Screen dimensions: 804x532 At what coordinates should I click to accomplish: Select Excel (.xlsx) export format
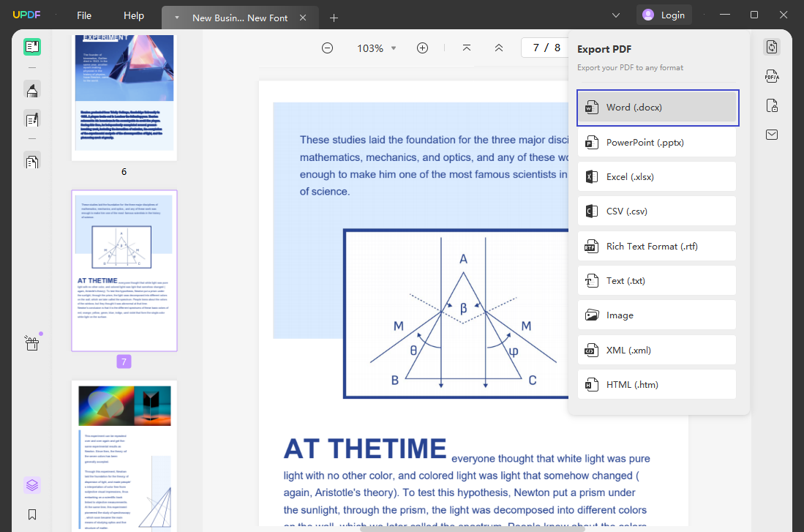656,176
